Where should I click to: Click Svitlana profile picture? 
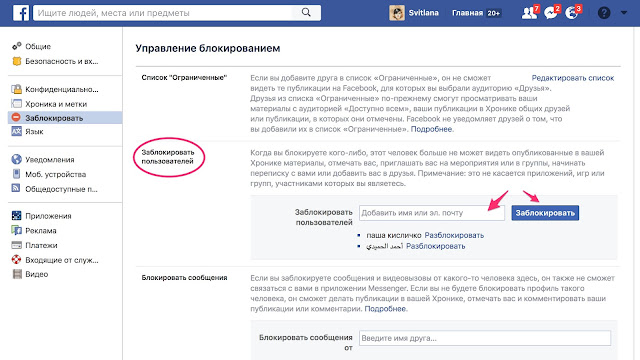point(397,13)
